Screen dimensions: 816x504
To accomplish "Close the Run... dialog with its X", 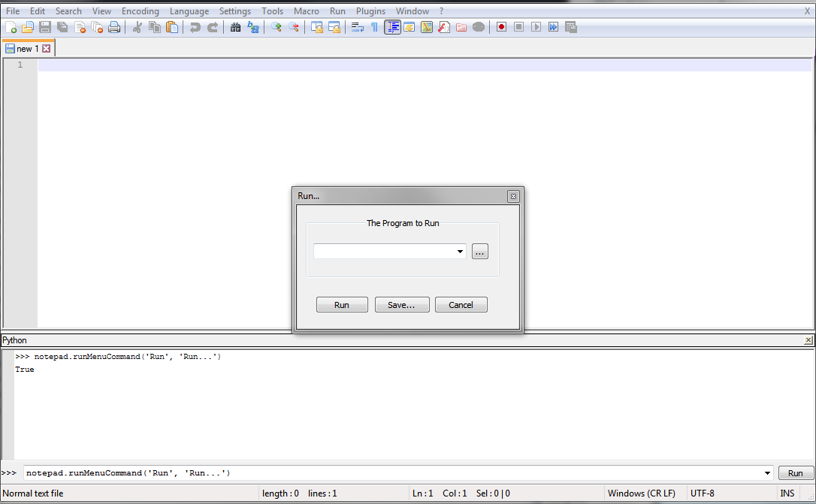I will pyautogui.click(x=513, y=196).
